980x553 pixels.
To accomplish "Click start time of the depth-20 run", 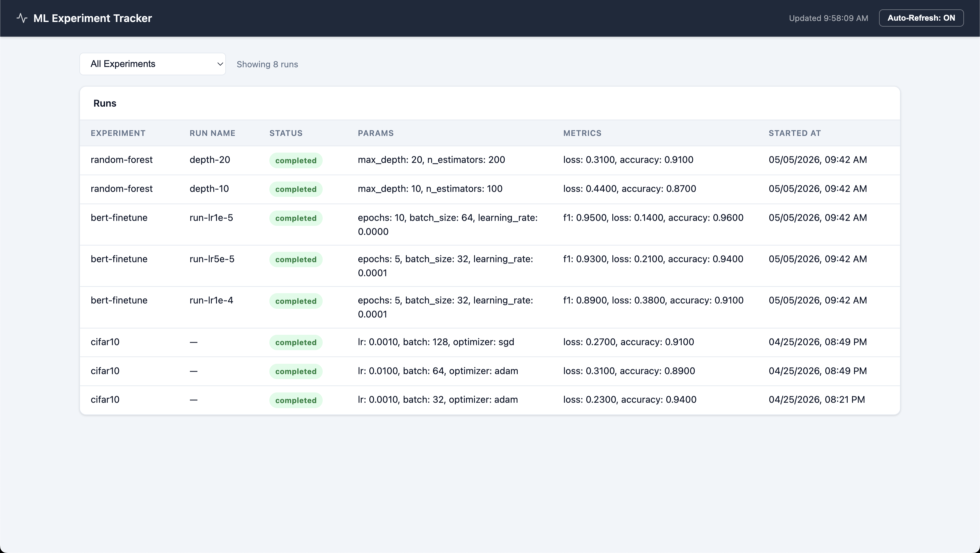I will (818, 160).
